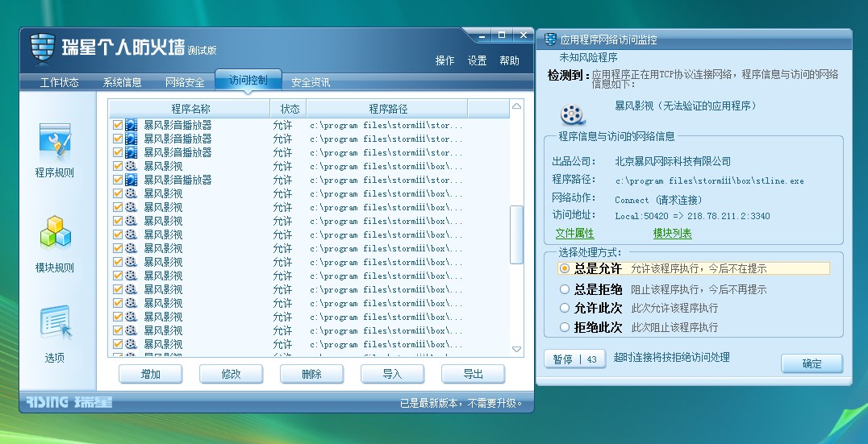Click the Rising shield logo in title bar

(x=42, y=48)
